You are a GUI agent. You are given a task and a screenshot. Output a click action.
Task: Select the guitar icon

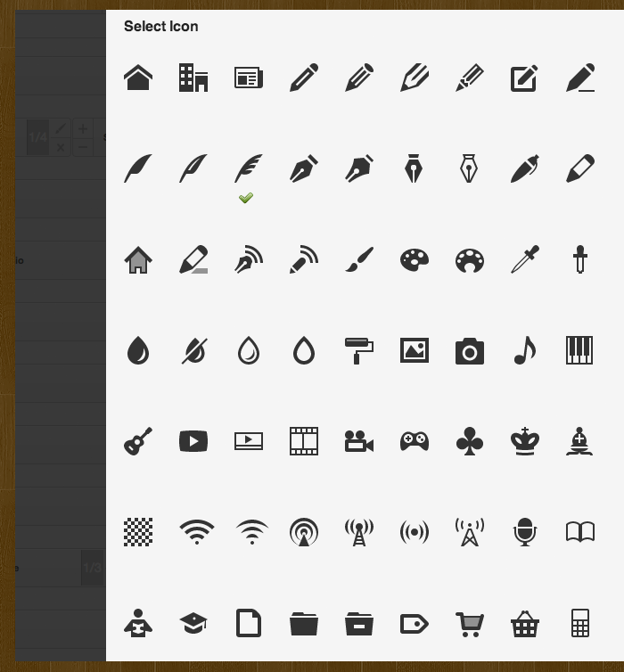[x=138, y=441]
